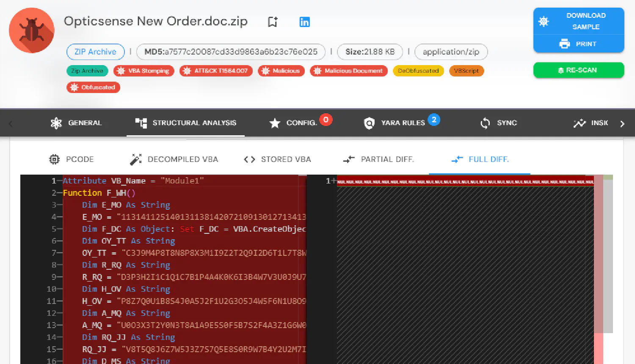This screenshot has height=364, width=635.
Task: Click the Sync refresh icon
Action: [485, 123]
